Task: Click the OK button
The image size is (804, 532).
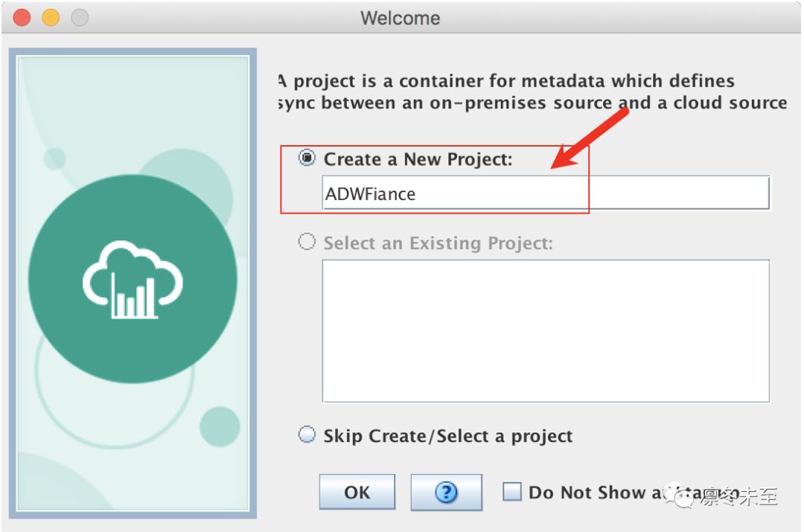Action: [x=357, y=492]
